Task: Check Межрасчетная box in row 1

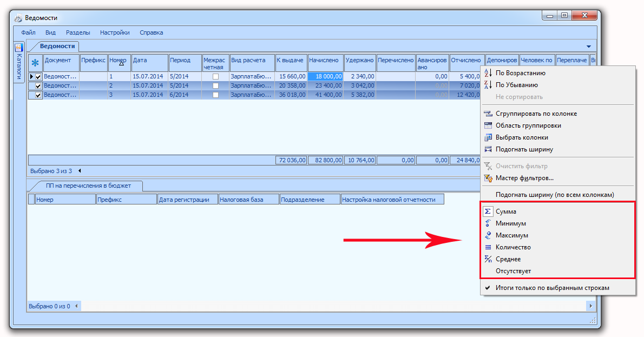Action: point(215,77)
